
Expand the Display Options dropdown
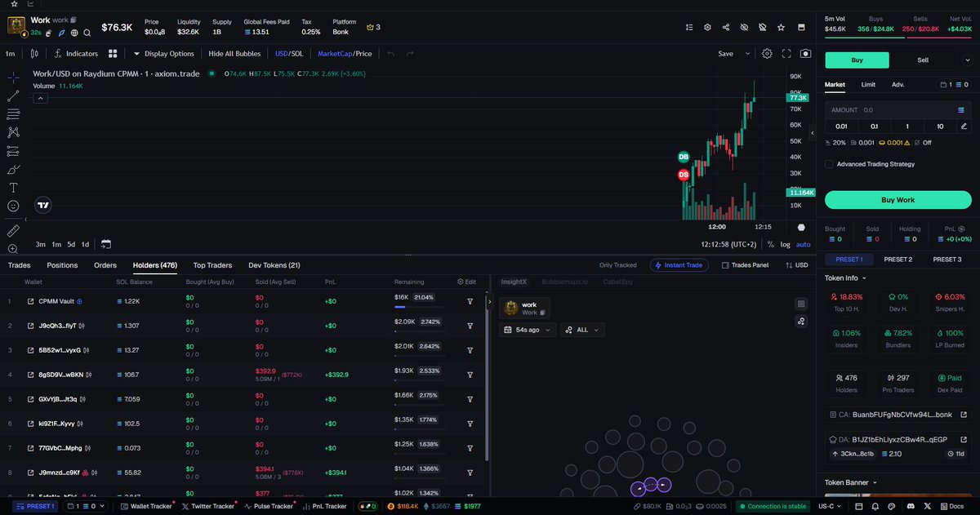click(x=163, y=54)
